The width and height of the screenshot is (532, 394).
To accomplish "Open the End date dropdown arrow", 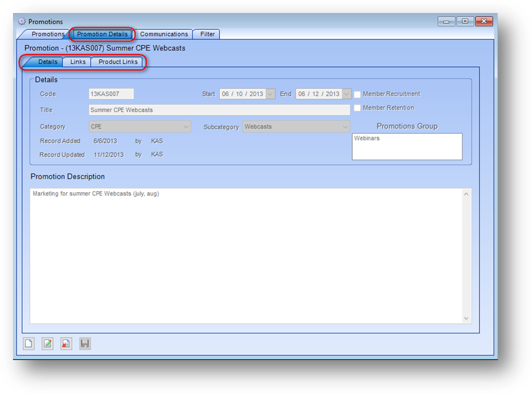I will 347,94.
